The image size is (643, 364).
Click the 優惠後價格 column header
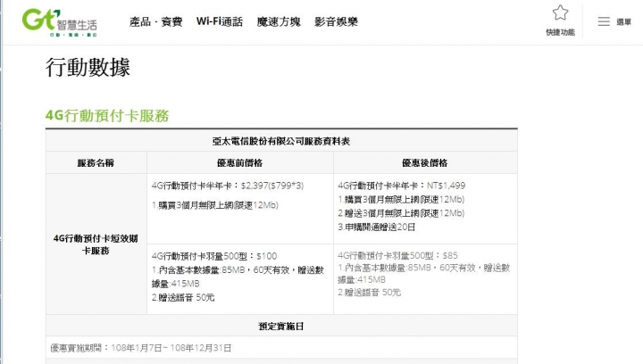click(x=425, y=163)
